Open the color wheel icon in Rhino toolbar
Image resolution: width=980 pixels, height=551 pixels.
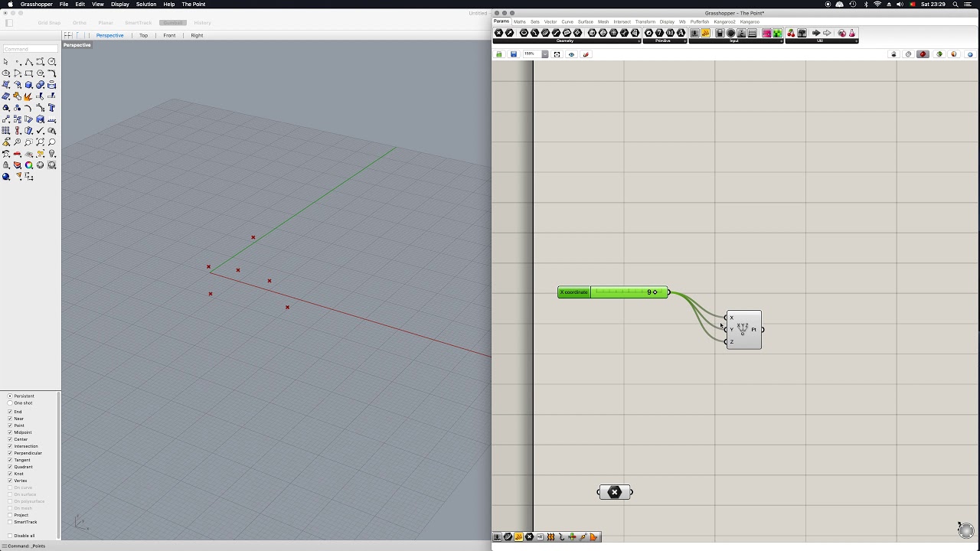pyautogui.click(x=28, y=165)
